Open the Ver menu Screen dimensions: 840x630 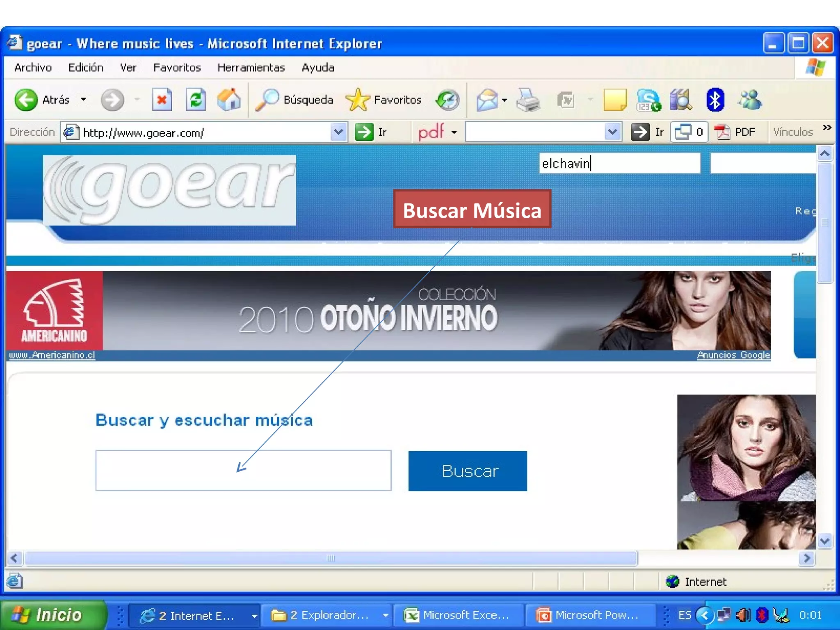click(x=128, y=68)
